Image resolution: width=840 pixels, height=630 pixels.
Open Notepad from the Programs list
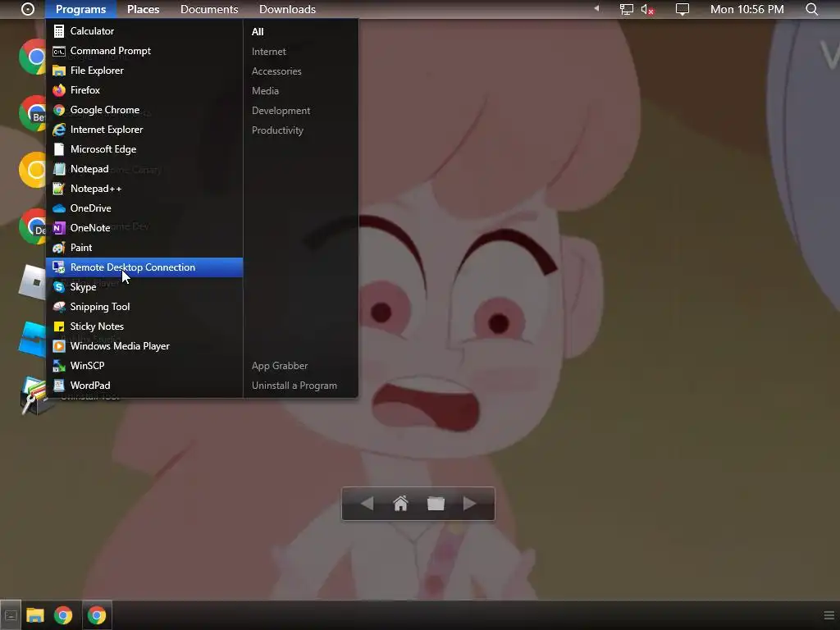click(x=144, y=169)
